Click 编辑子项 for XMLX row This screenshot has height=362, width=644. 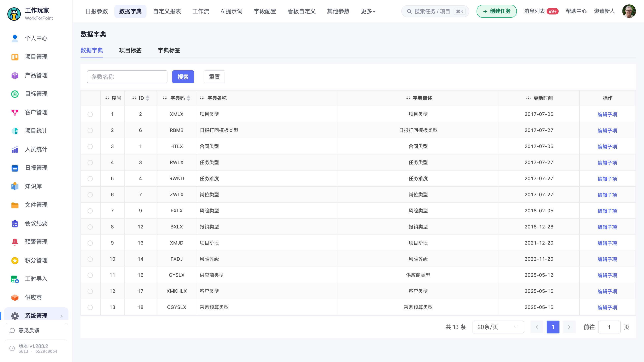607,114
